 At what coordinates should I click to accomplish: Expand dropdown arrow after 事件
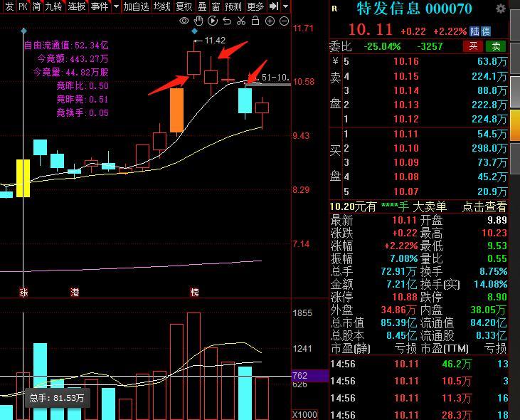tap(116, 6)
